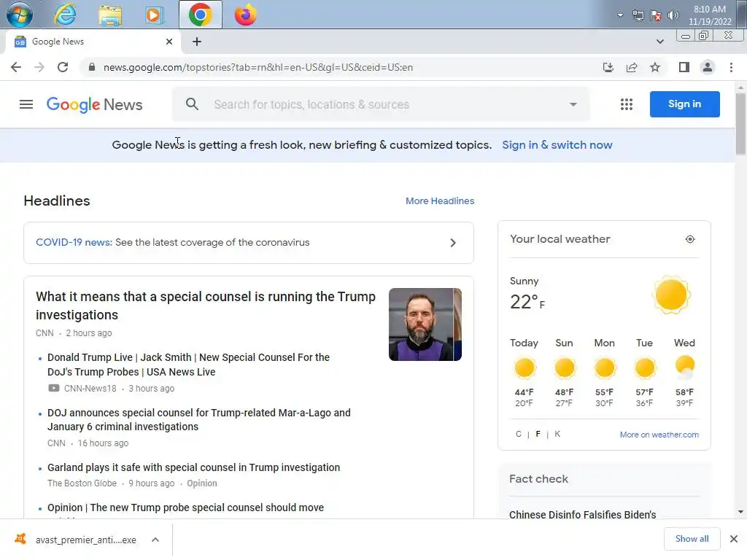The height and width of the screenshot is (560, 747).
Task: Click the page vertical scrollbar thumb
Action: (740, 124)
